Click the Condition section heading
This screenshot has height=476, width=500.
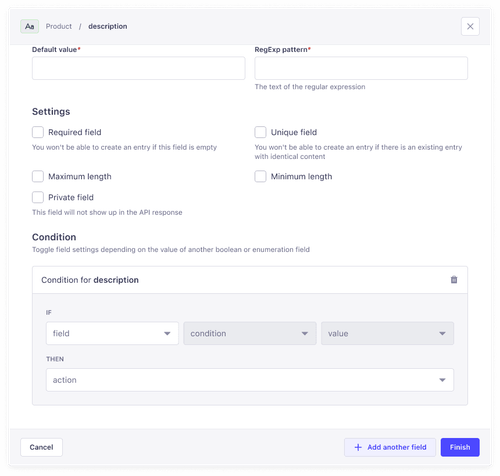[54, 237]
